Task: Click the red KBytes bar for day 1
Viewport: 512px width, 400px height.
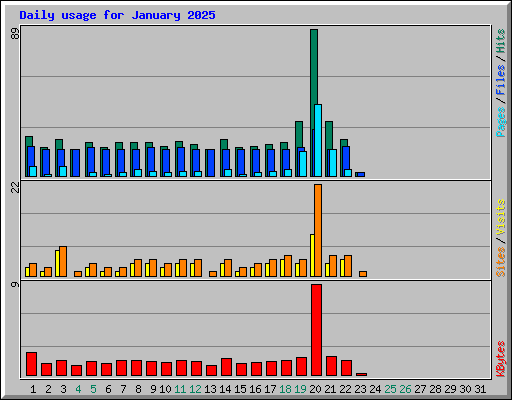Action: pyautogui.click(x=31, y=364)
